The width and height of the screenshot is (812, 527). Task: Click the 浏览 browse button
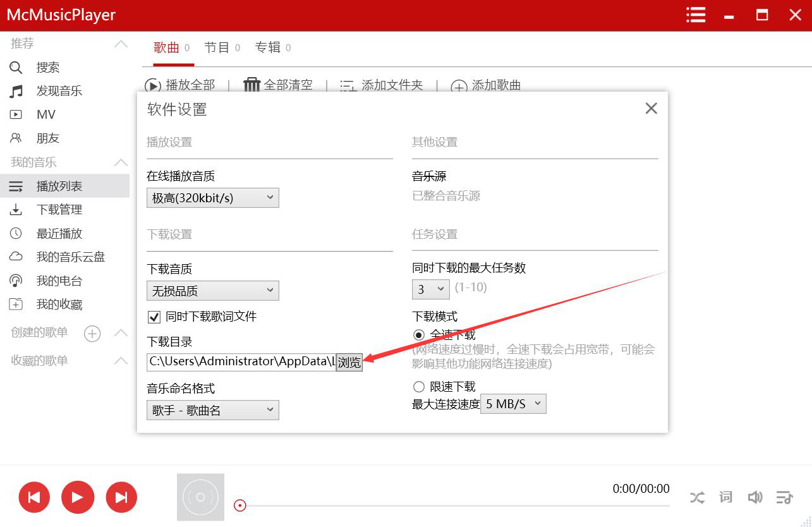(x=349, y=362)
